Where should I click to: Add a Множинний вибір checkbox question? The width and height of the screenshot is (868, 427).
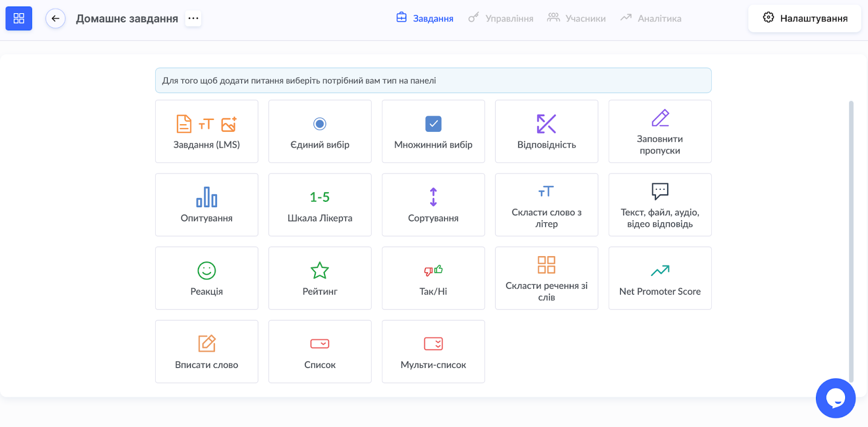point(433,131)
